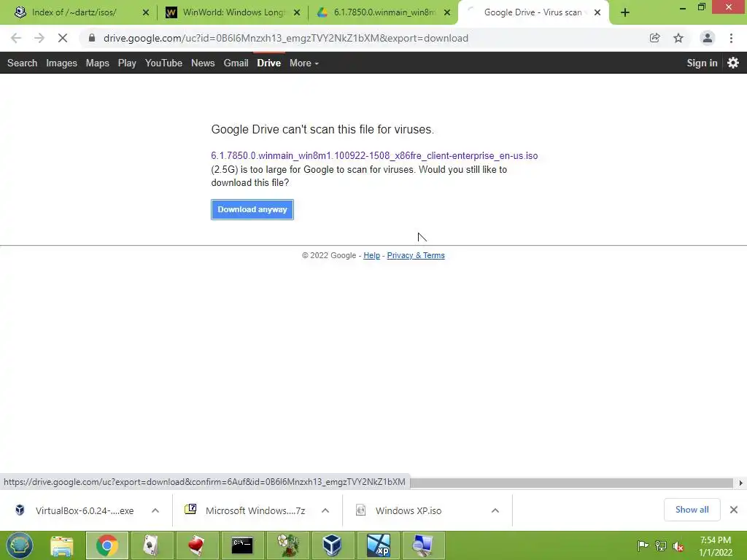Click the Download anyway button
747x560 pixels.
252,209
